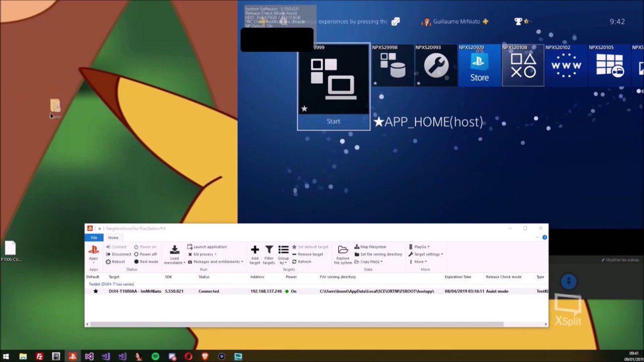Expand the More dropdown in ribbon
The image size is (644, 362).
(x=418, y=261)
